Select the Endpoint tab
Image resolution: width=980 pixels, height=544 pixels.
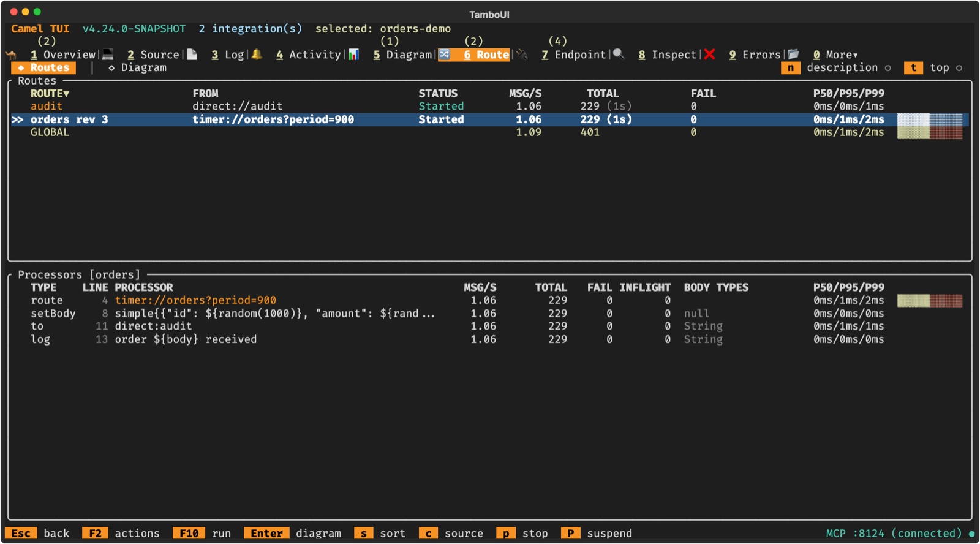pyautogui.click(x=573, y=55)
